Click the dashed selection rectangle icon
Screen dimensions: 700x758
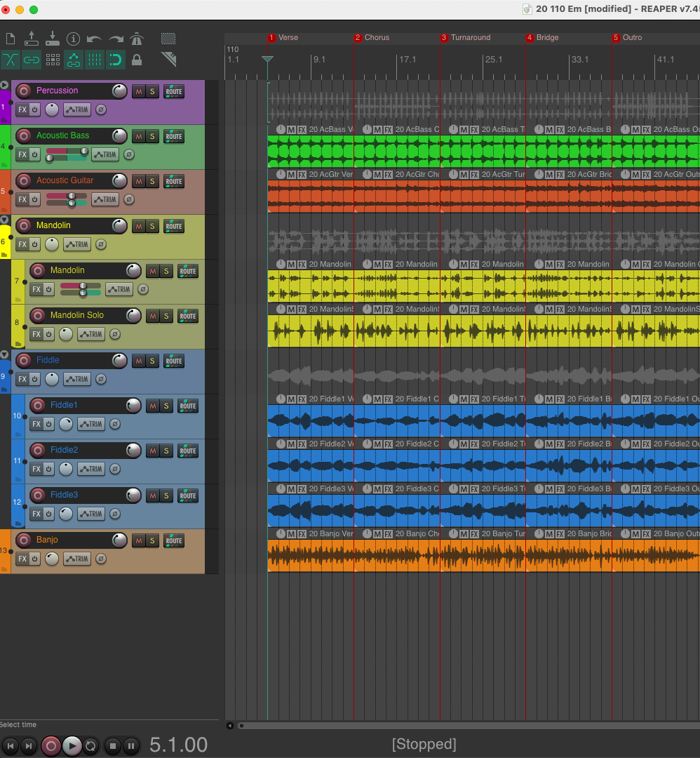tap(168, 39)
